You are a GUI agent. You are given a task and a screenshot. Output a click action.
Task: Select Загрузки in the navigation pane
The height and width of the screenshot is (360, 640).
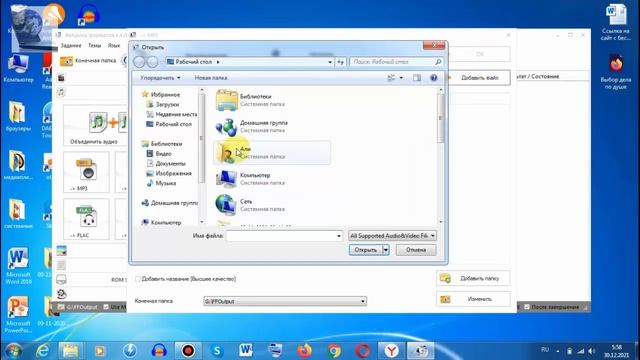click(167, 104)
